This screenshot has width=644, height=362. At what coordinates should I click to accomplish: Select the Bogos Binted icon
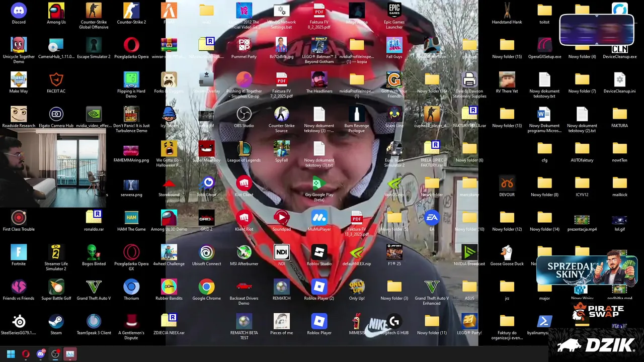94,255
